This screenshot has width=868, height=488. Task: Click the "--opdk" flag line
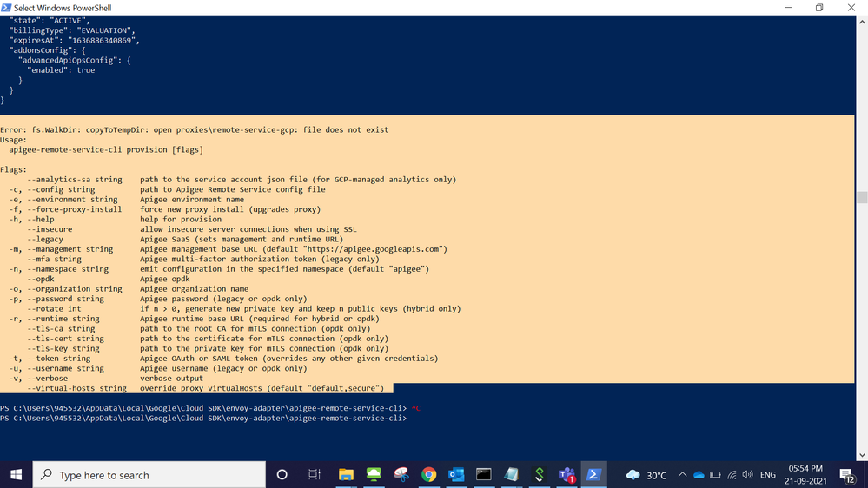pos(108,280)
